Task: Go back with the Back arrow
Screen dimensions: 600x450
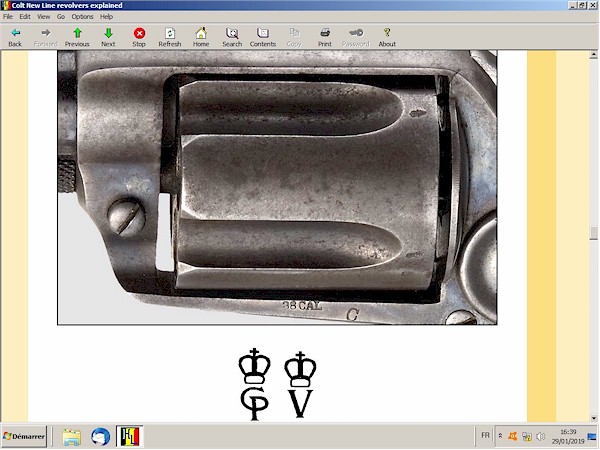Action: pos(15,37)
